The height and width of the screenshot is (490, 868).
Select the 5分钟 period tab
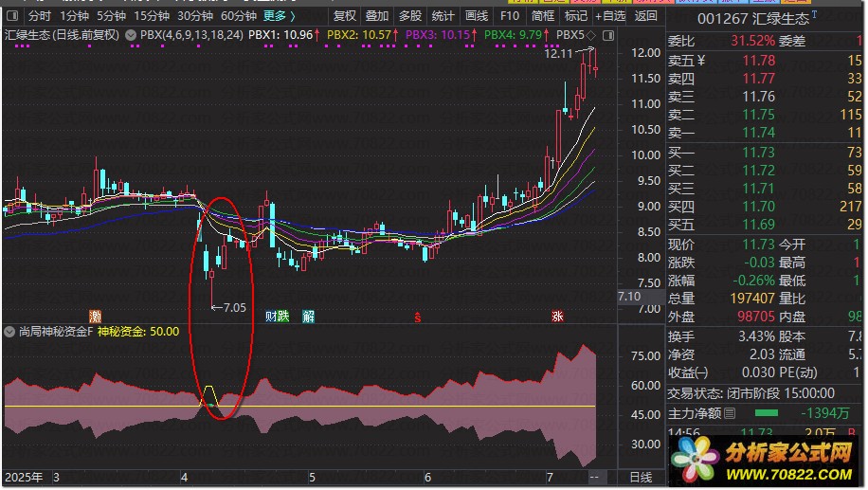pyautogui.click(x=111, y=16)
